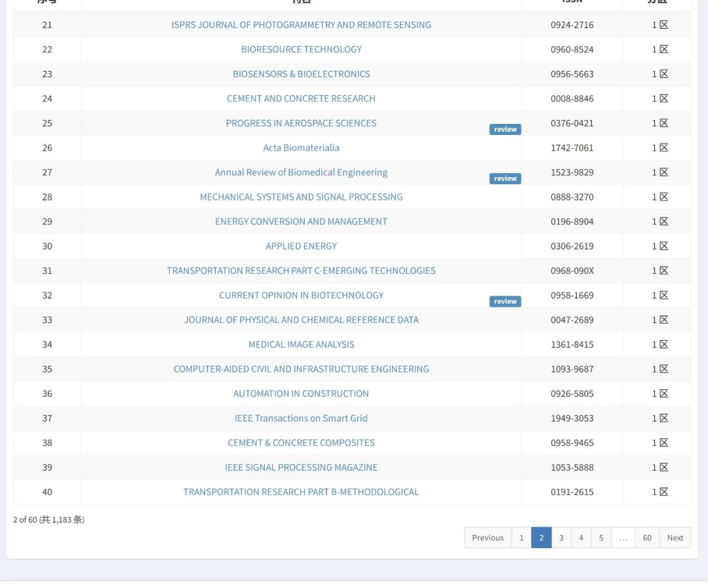Image resolution: width=708 pixels, height=588 pixels.
Task: Jump to last page 60
Action: click(x=647, y=538)
